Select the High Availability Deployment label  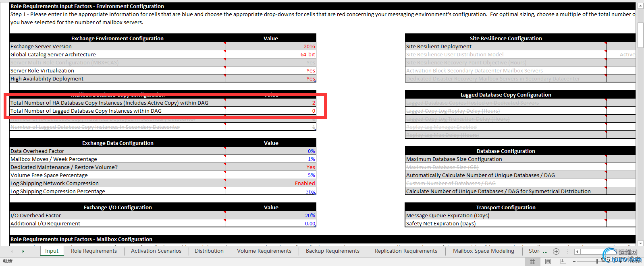pyautogui.click(x=117, y=78)
